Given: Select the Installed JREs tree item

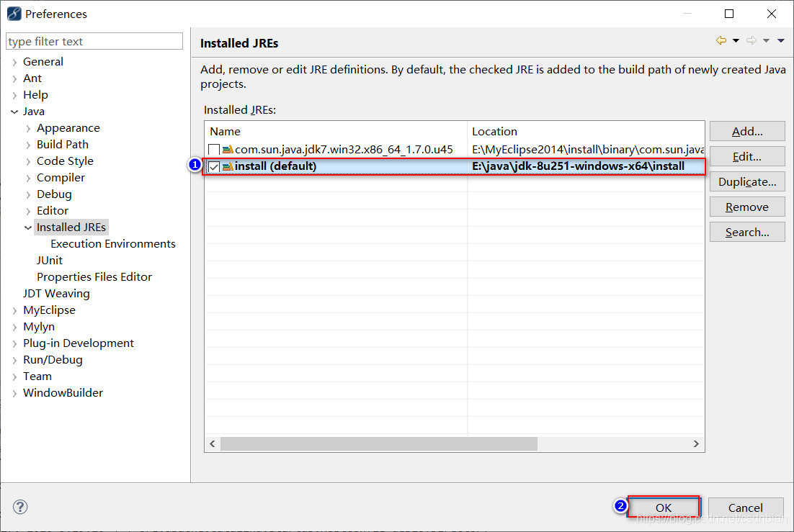Looking at the screenshot, I should (71, 227).
